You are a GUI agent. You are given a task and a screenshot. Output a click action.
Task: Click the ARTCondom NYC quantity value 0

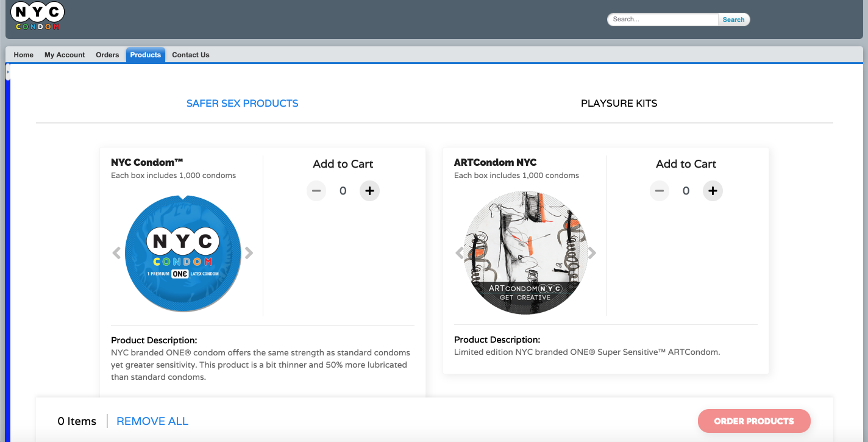pyautogui.click(x=686, y=191)
